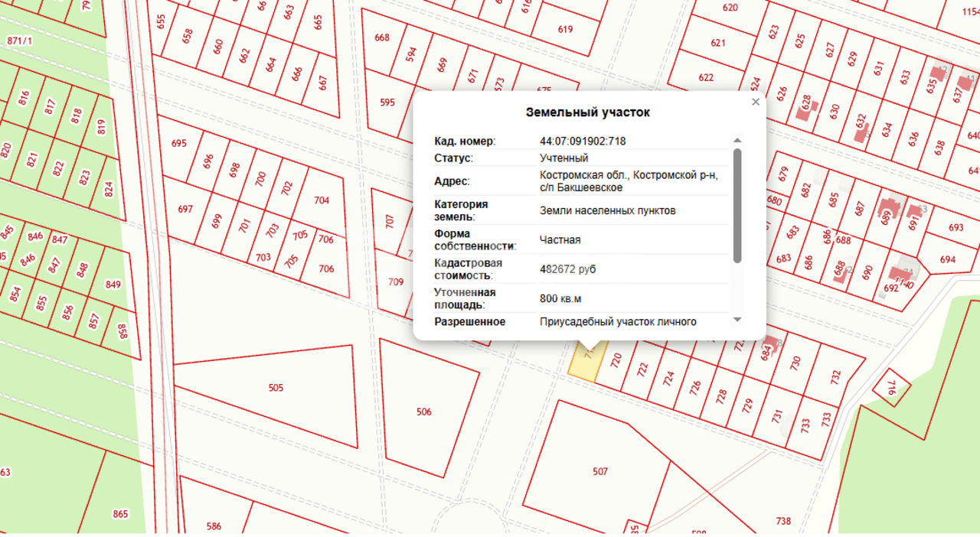980x537 pixels.
Task: Click the popup scrollbar up arrow
Action: [x=737, y=141]
